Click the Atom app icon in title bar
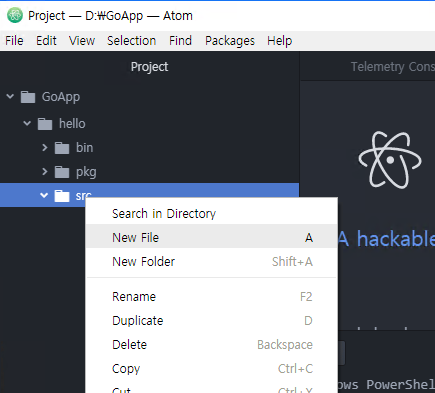The image size is (435, 393). [15, 15]
